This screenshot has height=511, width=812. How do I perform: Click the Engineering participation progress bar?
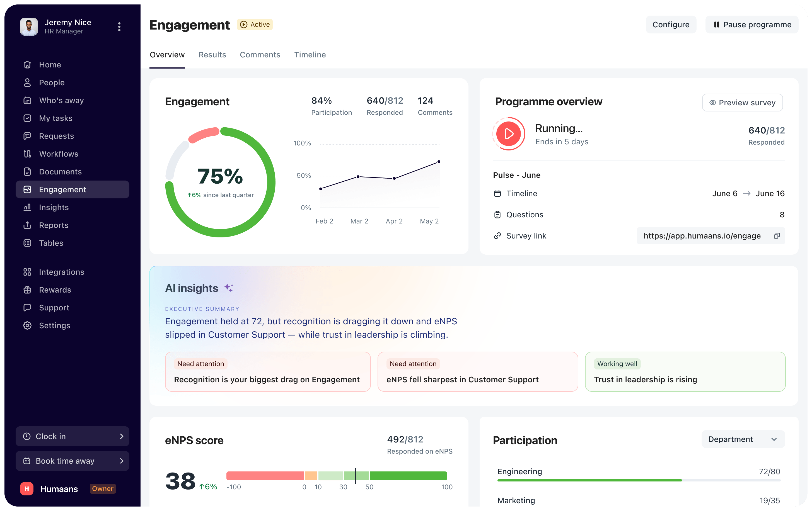point(639,481)
